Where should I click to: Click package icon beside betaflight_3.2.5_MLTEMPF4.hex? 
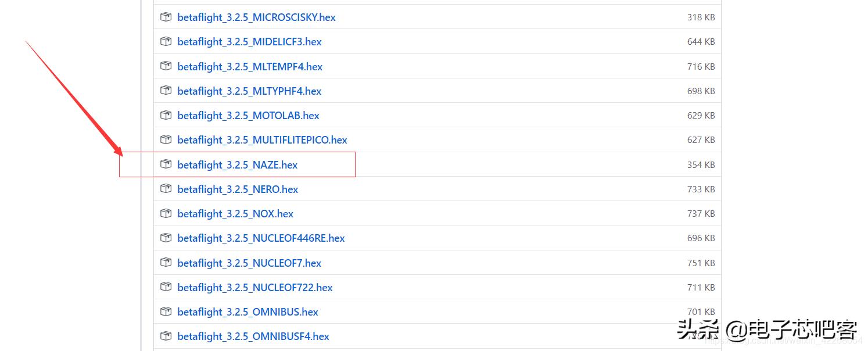click(x=166, y=66)
